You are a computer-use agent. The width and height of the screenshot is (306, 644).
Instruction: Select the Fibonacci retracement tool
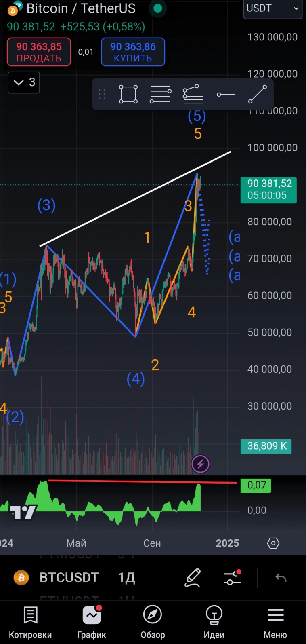pos(193,95)
